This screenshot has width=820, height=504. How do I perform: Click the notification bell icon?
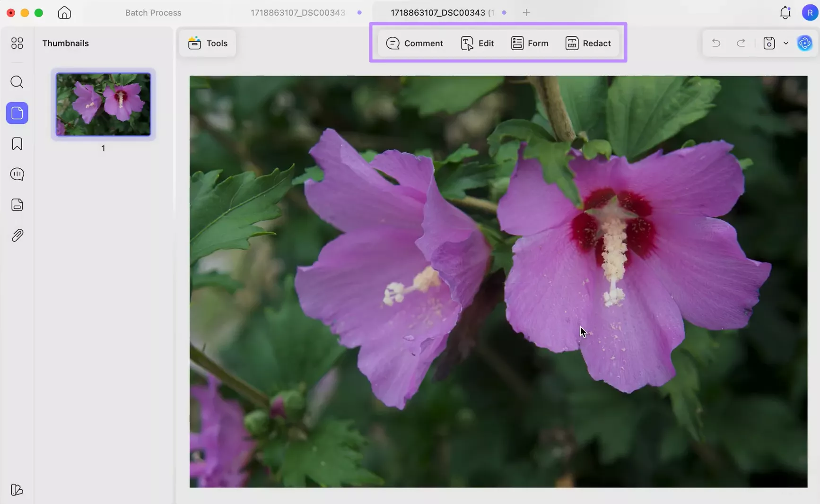(x=785, y=13)
